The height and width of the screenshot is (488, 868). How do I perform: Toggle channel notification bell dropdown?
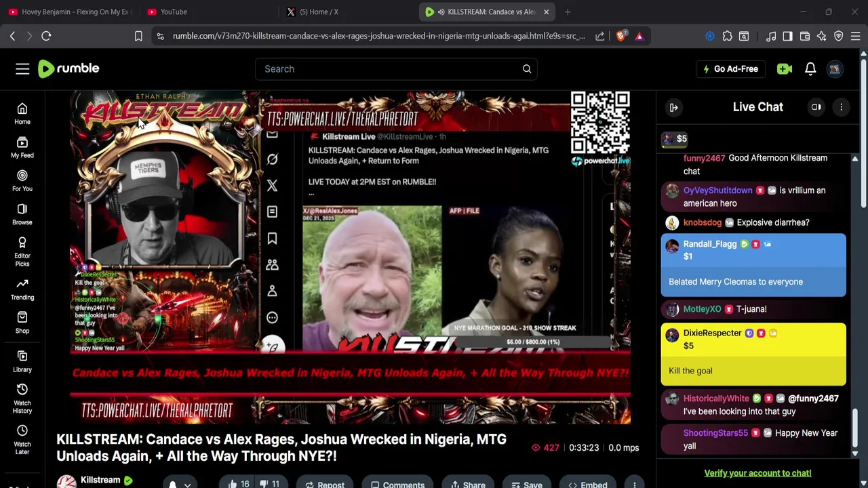pos(180,484)
